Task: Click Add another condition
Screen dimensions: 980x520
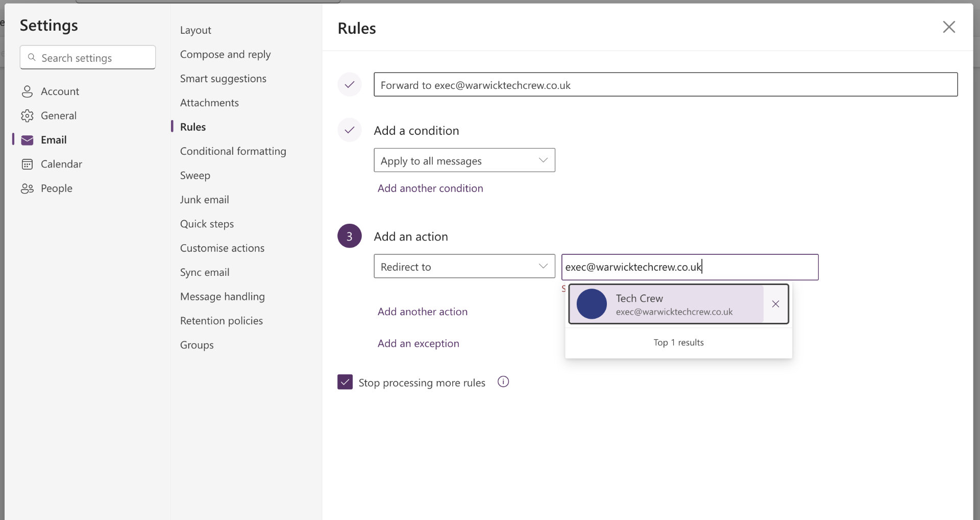Action: coord(430,188)
